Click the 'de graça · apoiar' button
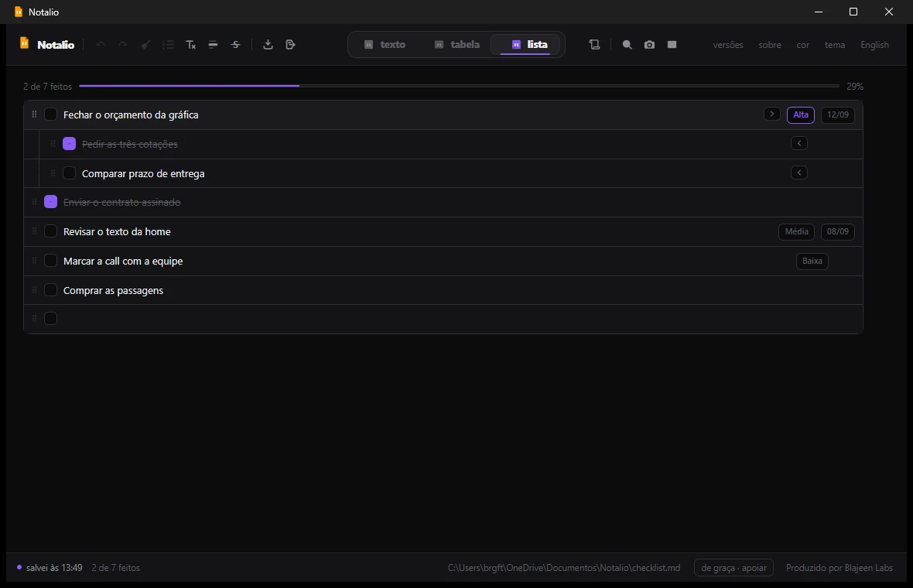Image resolution: width=913 pixels, height=588 pixels. (x=733, y=568)
